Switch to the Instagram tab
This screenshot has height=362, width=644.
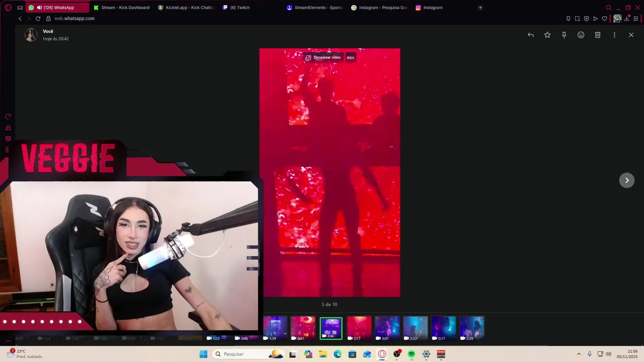point(444,8)
